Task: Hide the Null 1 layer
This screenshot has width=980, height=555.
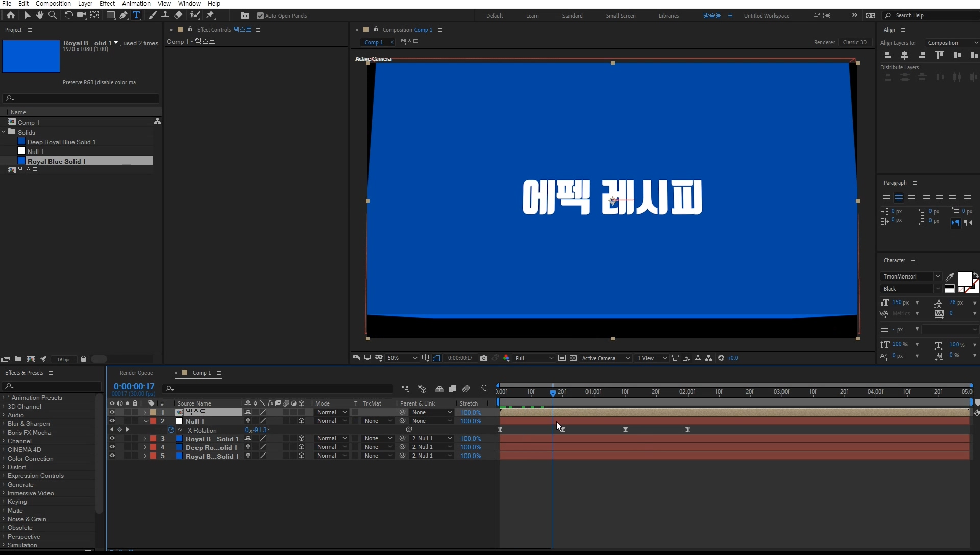Action: tap(112, 421)
